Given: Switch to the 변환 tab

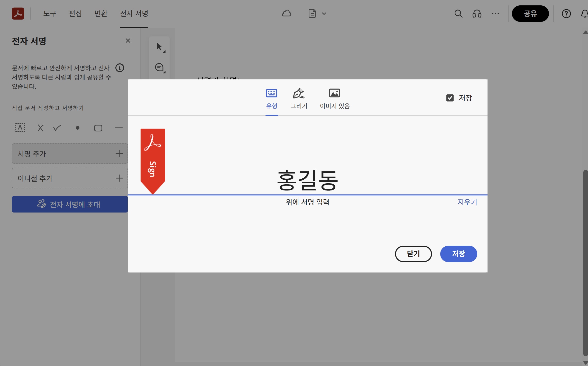Looking at the screenshot, I should 101,13.
